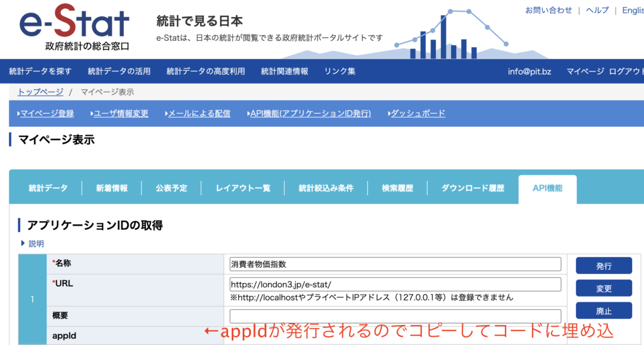644x345 pixels.
Task: Click the 名称 text field
Action: pyautogui.click(x=395, y=264)
